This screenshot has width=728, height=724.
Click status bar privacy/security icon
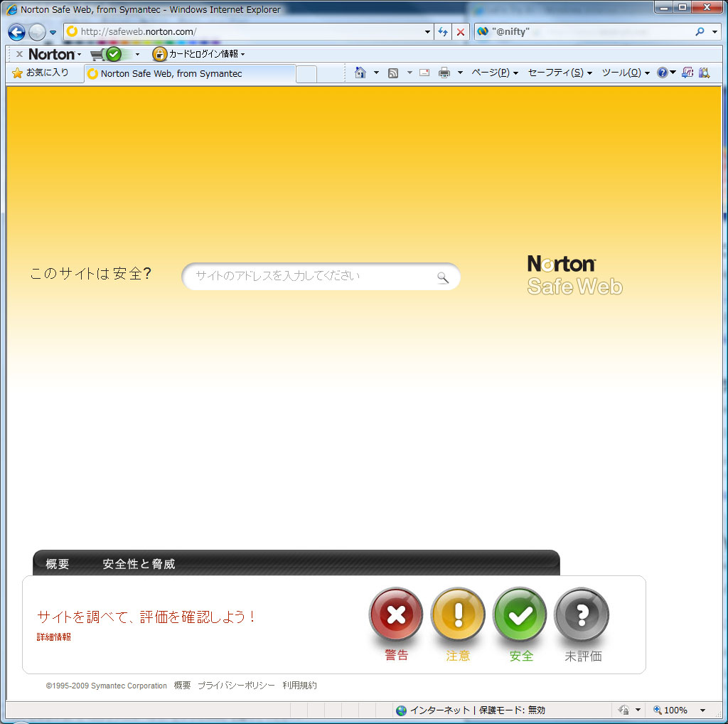click(623, 710)
